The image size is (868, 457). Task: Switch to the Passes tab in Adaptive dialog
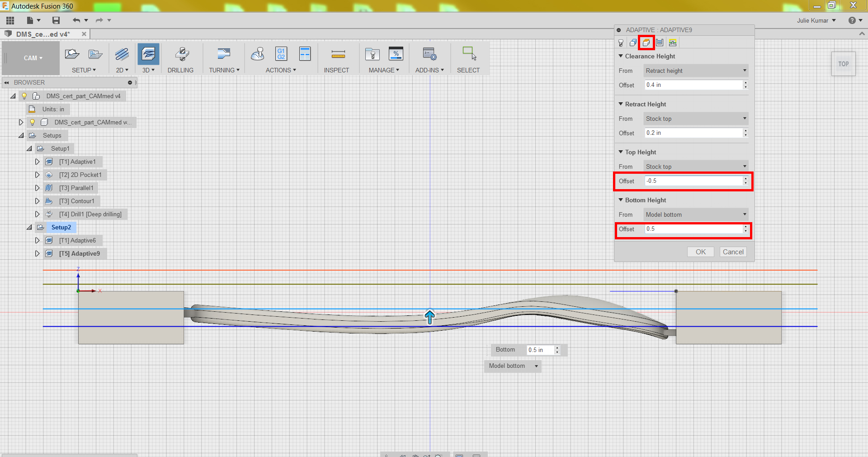pos(660,43)
